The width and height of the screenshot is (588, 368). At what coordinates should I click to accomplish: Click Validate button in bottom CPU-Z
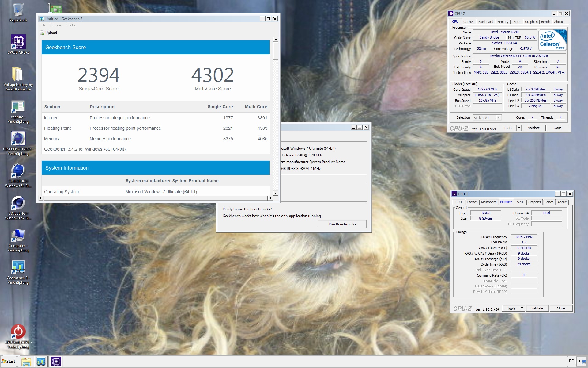(x=537, y=308)
